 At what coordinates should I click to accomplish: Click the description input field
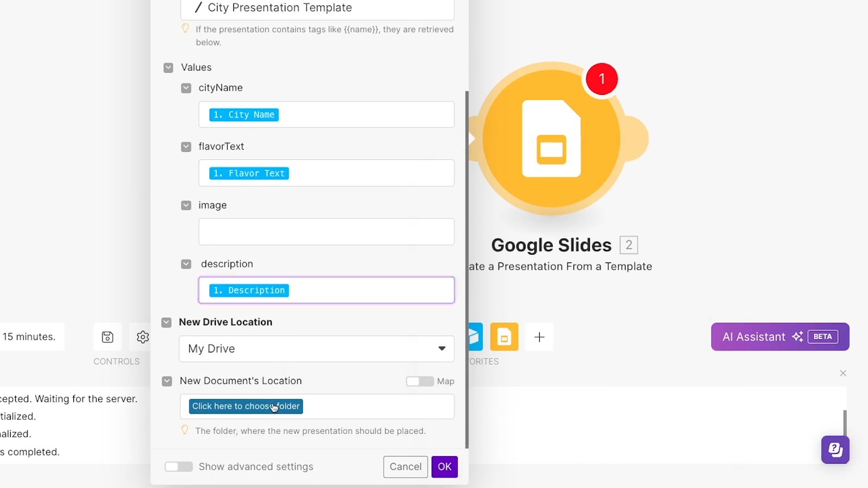pos(327,290)
